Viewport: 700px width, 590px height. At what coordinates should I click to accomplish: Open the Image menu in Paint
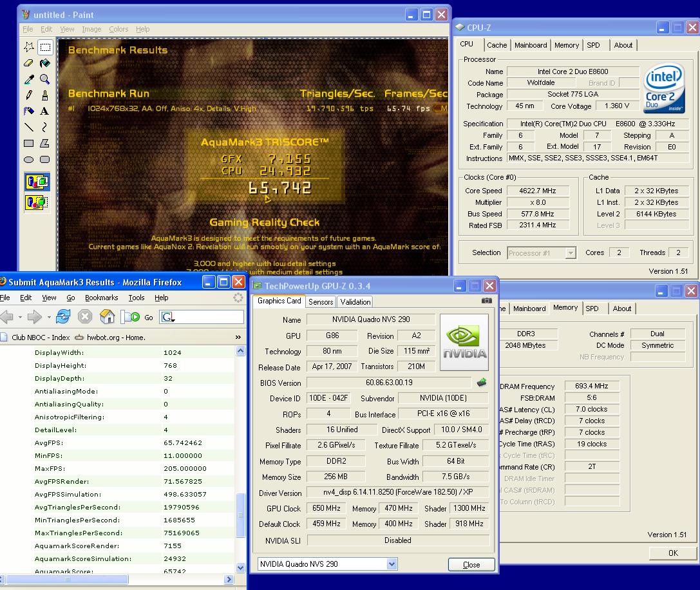coord(91,29)
